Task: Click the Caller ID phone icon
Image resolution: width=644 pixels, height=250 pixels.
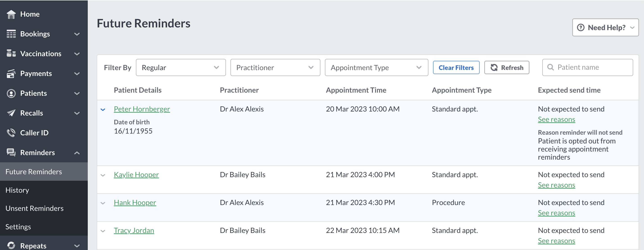Action: (11, 133)
